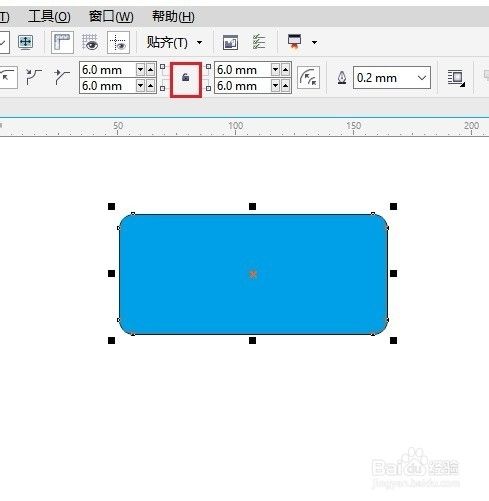Click the bottom-right corner radius field
Viewport: 489px width, 501px height.
pyautogui.click(x=242, y=86)
